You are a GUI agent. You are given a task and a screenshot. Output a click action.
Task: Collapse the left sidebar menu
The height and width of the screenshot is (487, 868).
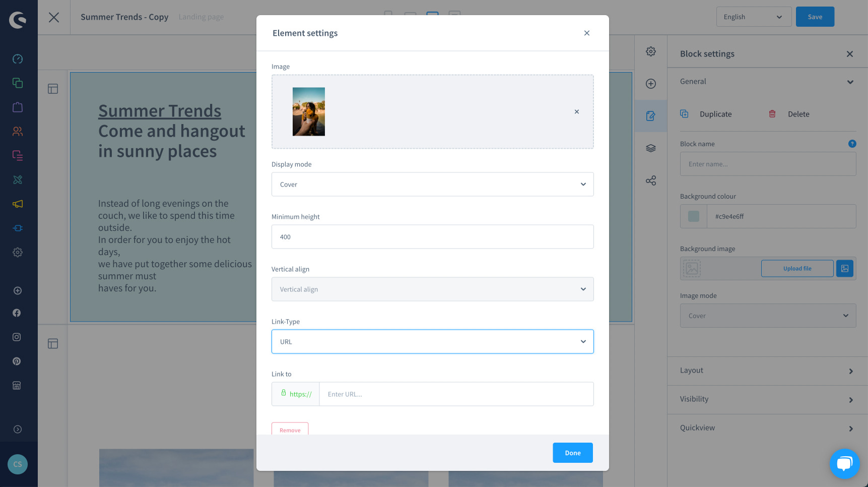coord(18,430)
